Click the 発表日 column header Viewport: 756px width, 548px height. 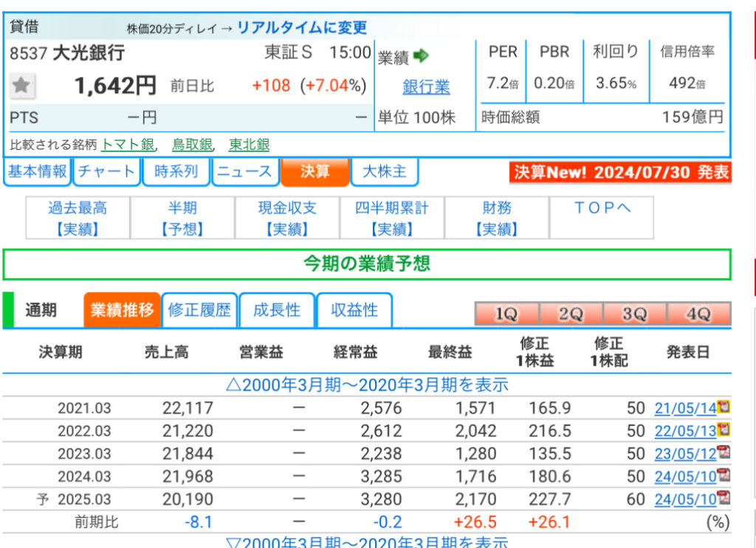click(688, 352)
